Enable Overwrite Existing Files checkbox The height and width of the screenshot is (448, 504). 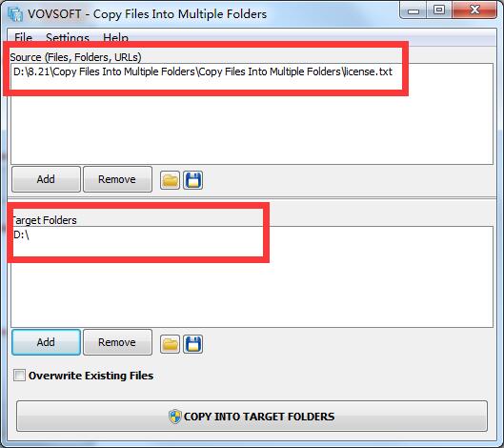pos(19,376)
